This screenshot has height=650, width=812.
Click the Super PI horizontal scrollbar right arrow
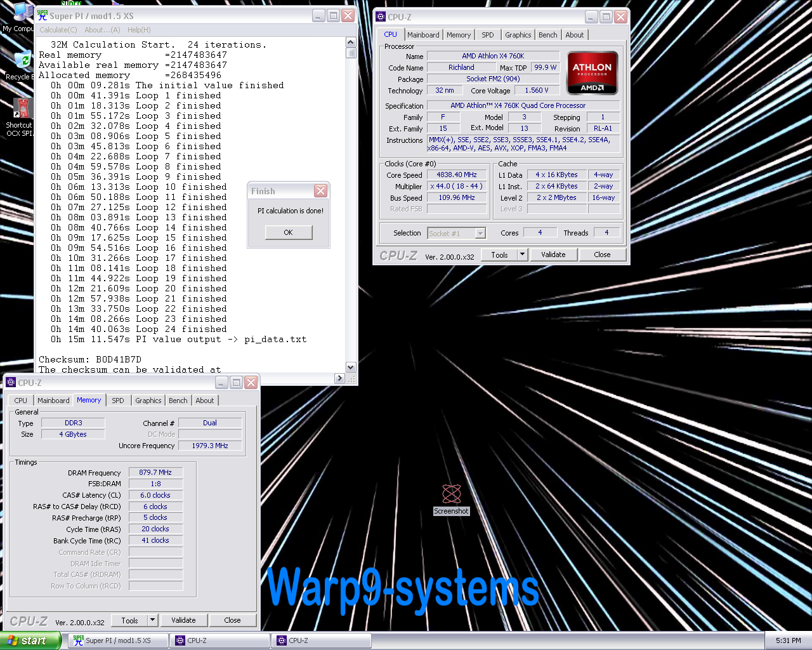point(340,378)
